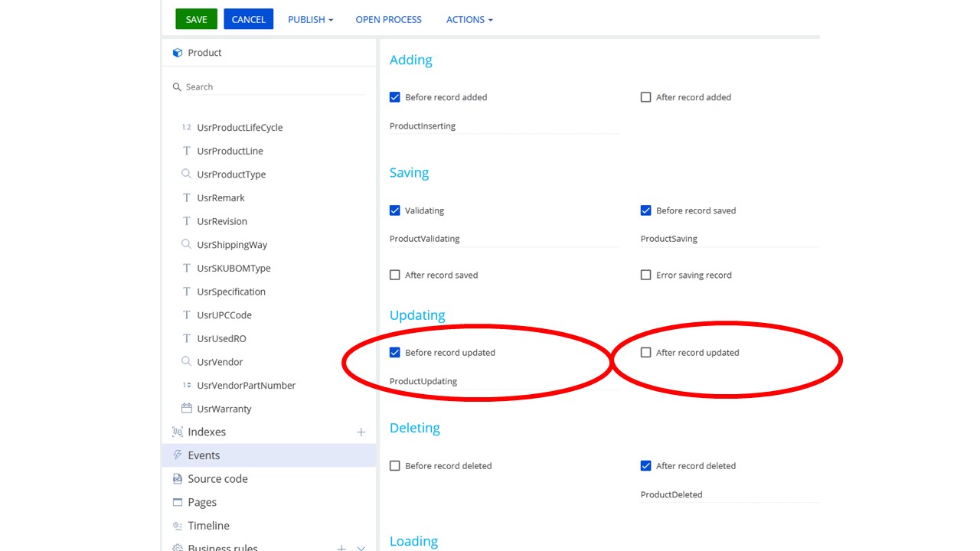Enable Before record deleted checkbox
The image size is (980, 551).
pyautogui.click(x=395, y=465)
